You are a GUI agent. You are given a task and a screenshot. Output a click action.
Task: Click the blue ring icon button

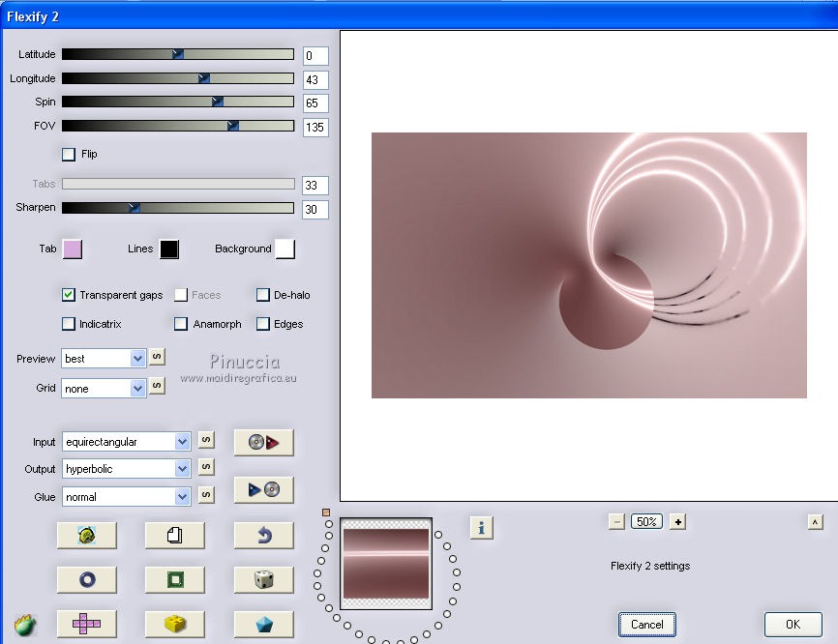pyautogui.click(x=86, y=579)
